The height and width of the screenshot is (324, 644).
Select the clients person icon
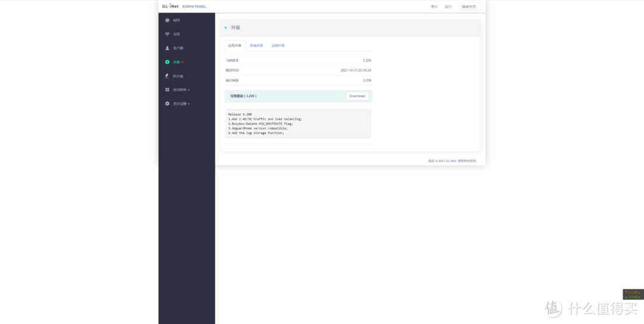168,48
